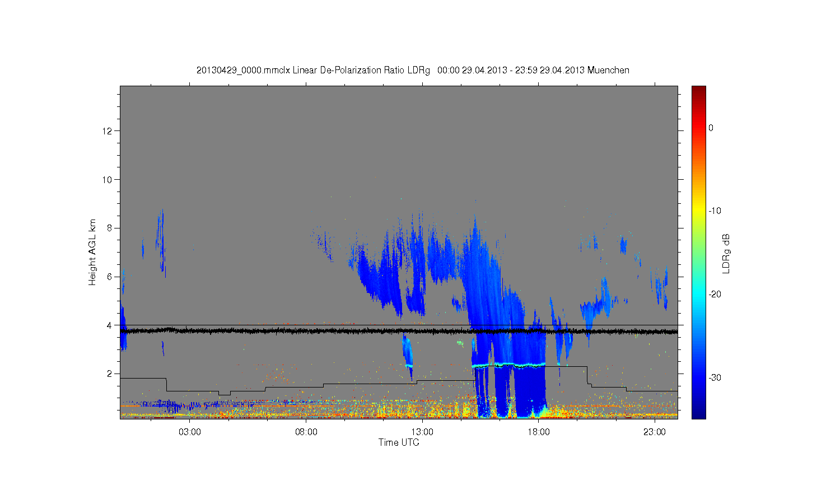Click the 18:00 time axis label
This screenshot has height=504, width=840.
point(539,432)
